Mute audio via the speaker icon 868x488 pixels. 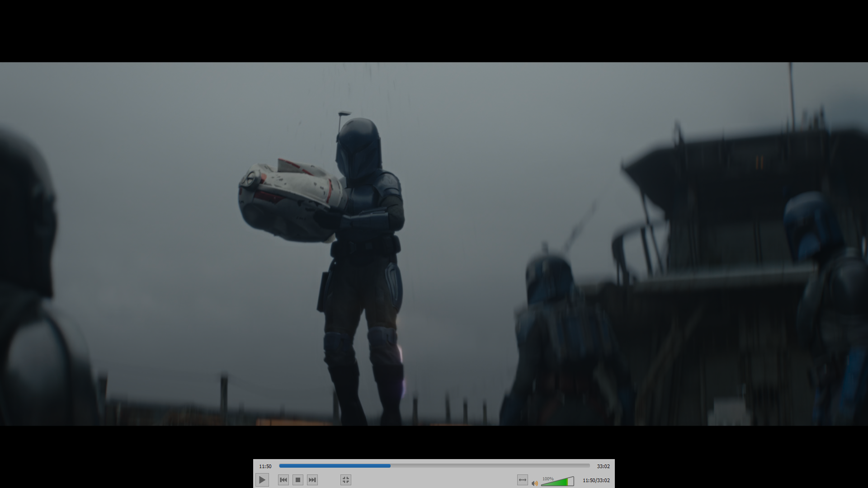(x=535, y=483)
